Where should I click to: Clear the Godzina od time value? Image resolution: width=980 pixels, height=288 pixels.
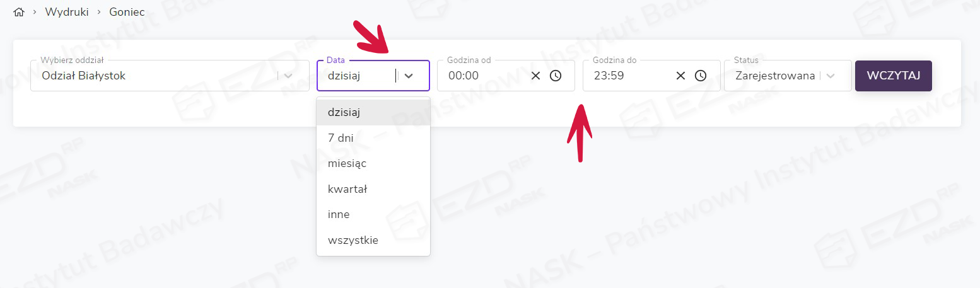click(x=535, y=76)
